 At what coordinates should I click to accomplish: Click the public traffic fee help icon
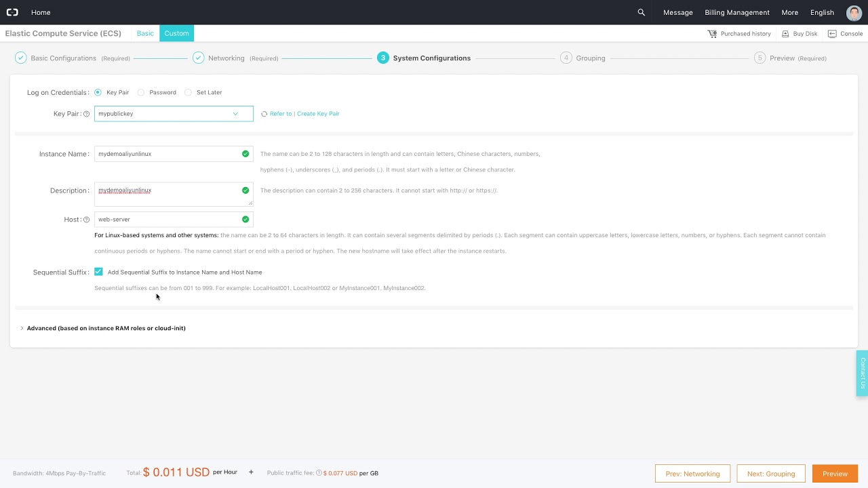click(x=319, y=473)
